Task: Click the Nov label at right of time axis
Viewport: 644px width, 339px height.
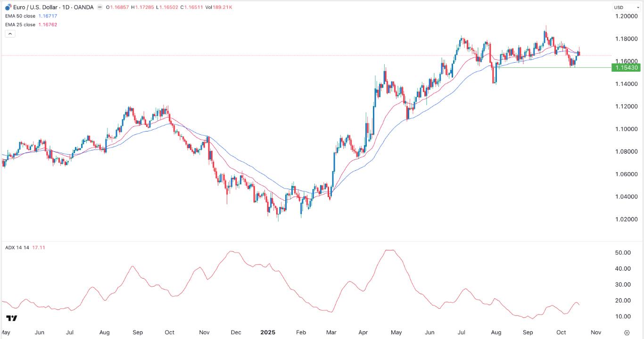Action: [595, 332]
